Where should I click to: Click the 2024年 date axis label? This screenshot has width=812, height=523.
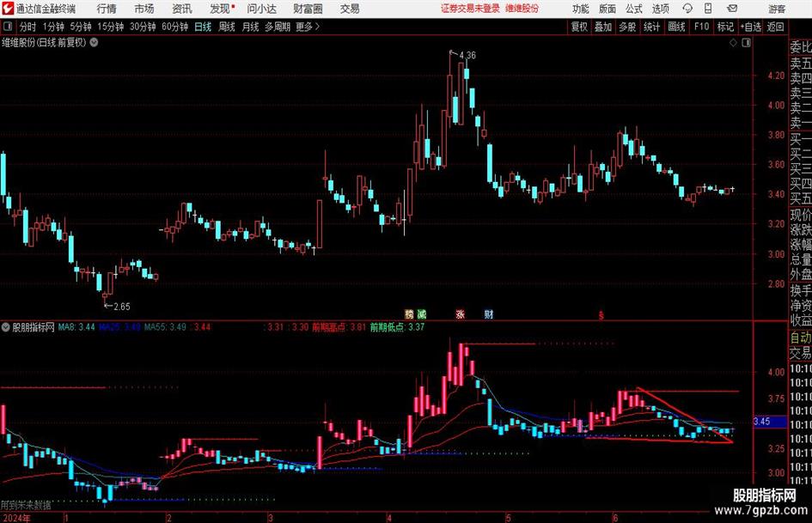[15, 518]
